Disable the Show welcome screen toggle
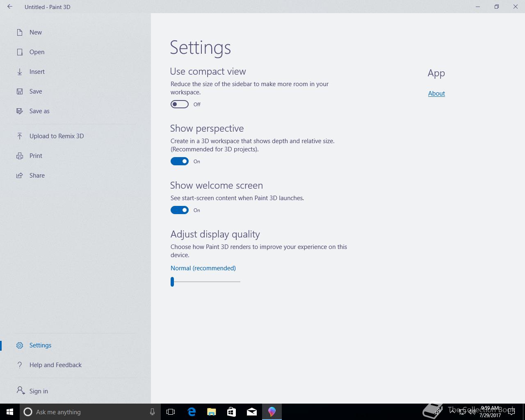This screenshot has width=525, height=420. [x=180, y=210]
